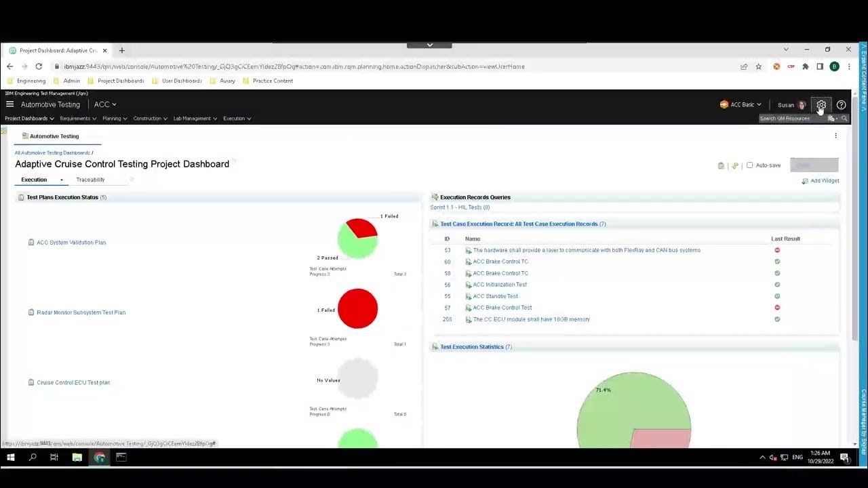Open All Automotive Testing Dashboards breadcrumb

point(52,153)
